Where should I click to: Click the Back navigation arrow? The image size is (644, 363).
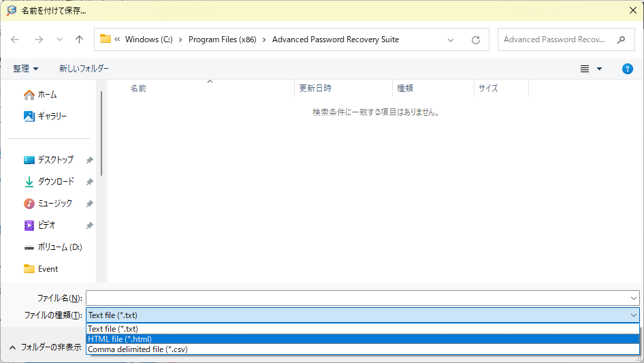pyautogui.click(x=16, y=40)
